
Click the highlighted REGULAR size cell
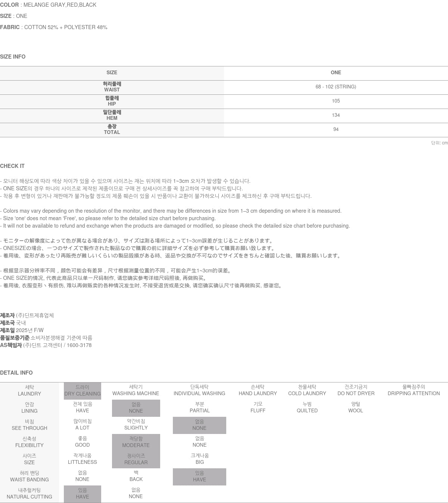coord(136,459)
